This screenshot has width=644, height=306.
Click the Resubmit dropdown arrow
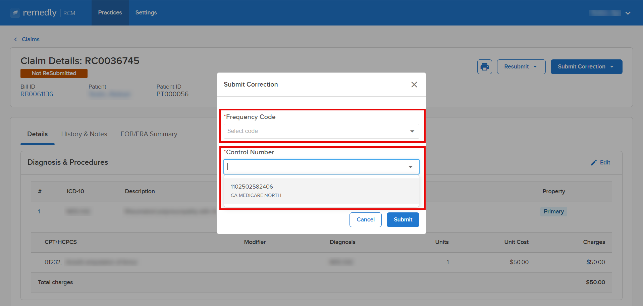(536, 66)
